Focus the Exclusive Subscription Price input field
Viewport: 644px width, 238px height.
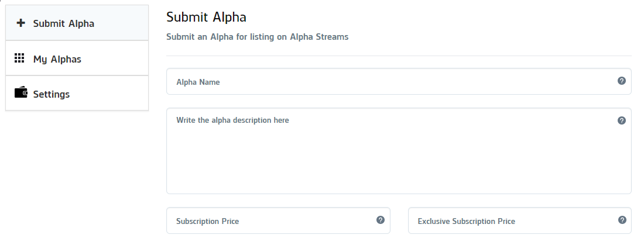pyautogui.click(x=519, y=221)
